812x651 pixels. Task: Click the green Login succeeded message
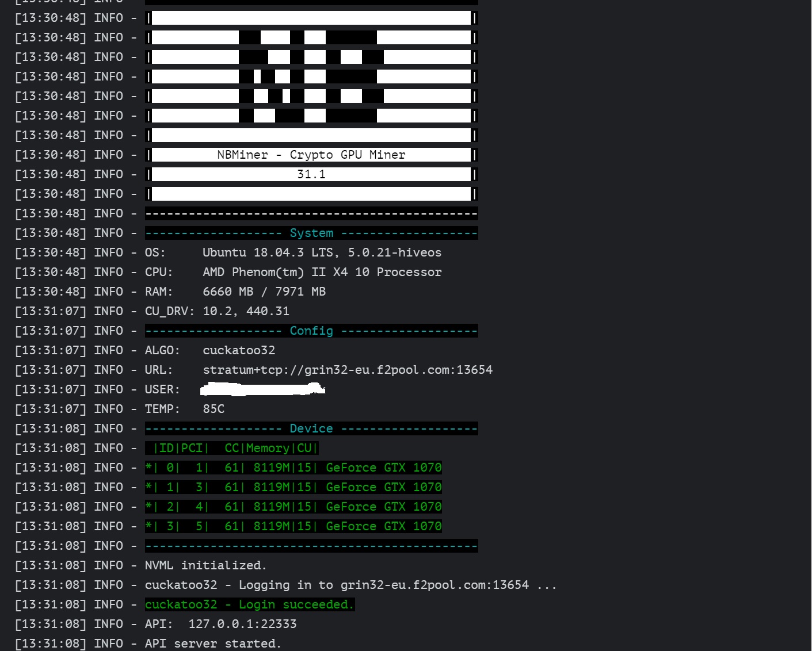[x=250, y=604]
